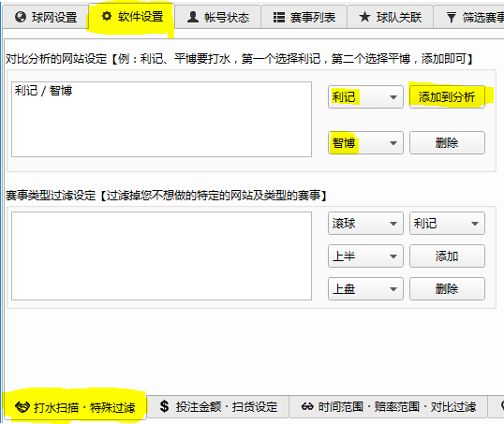Click inside the empty match filter list box

click(x=161, y=256)
